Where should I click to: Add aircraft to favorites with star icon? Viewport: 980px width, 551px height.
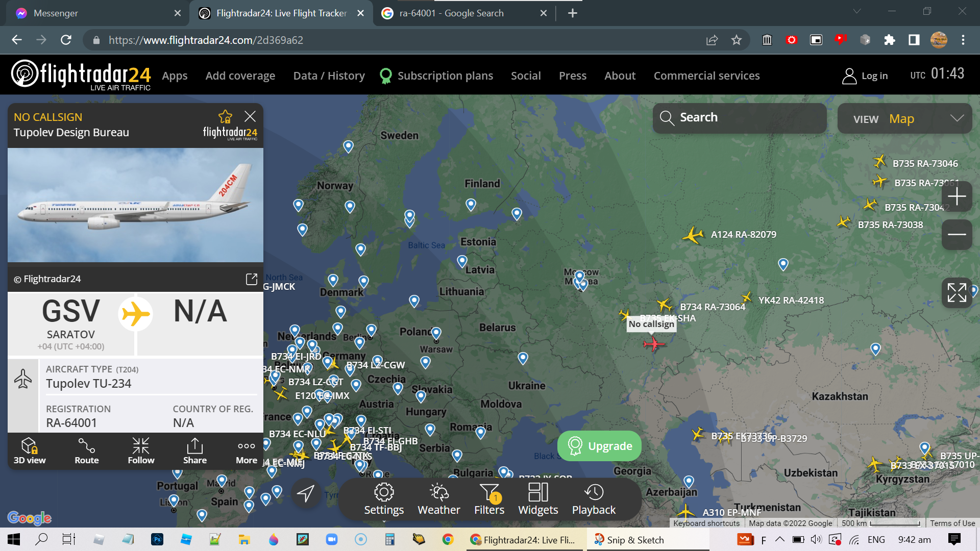tap(225, 117)
